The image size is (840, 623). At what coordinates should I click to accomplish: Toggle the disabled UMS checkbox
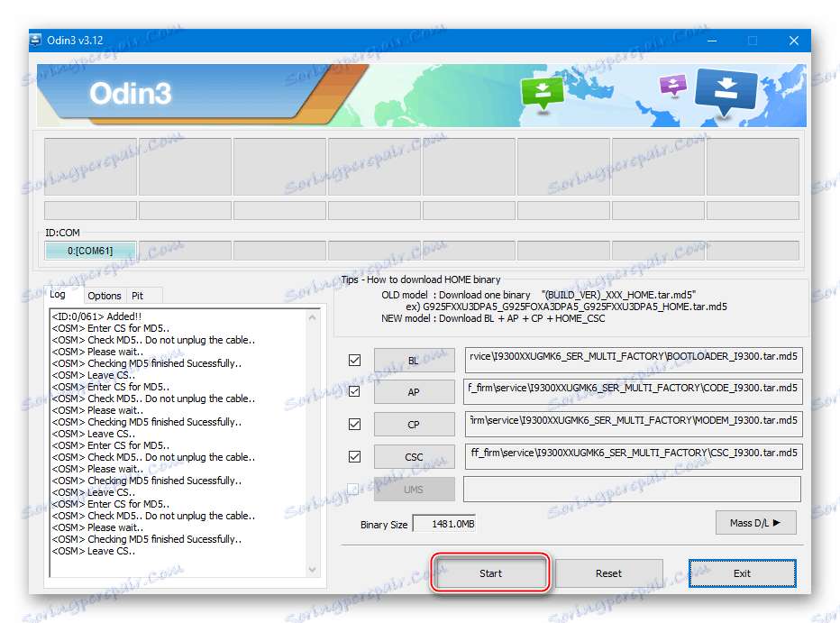[x=353, y=489]
